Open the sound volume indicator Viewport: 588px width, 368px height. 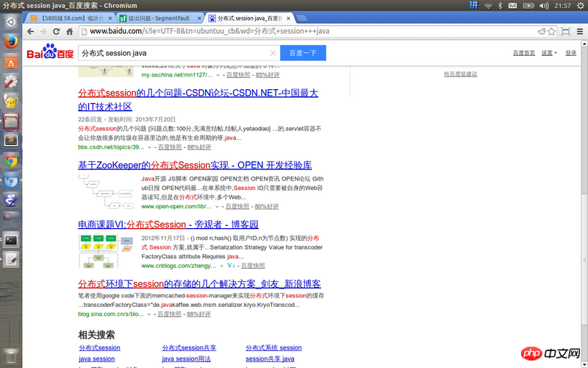544,6
